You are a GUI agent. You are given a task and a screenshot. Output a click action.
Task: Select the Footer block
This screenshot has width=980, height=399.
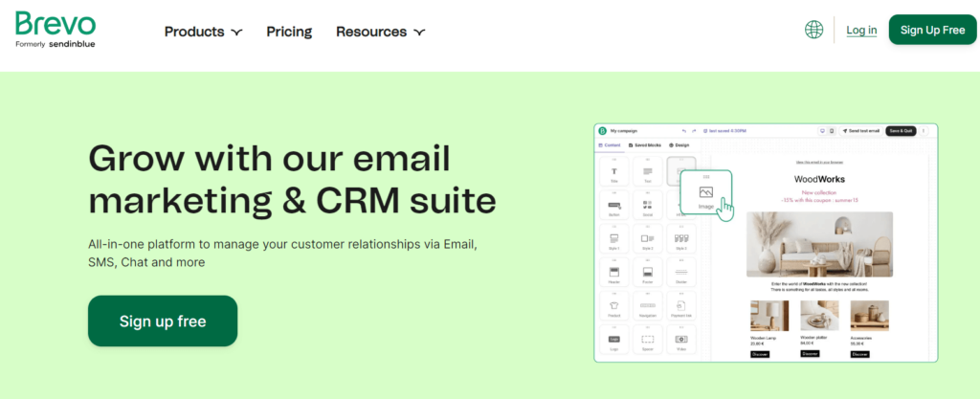[x=648, y=273]
